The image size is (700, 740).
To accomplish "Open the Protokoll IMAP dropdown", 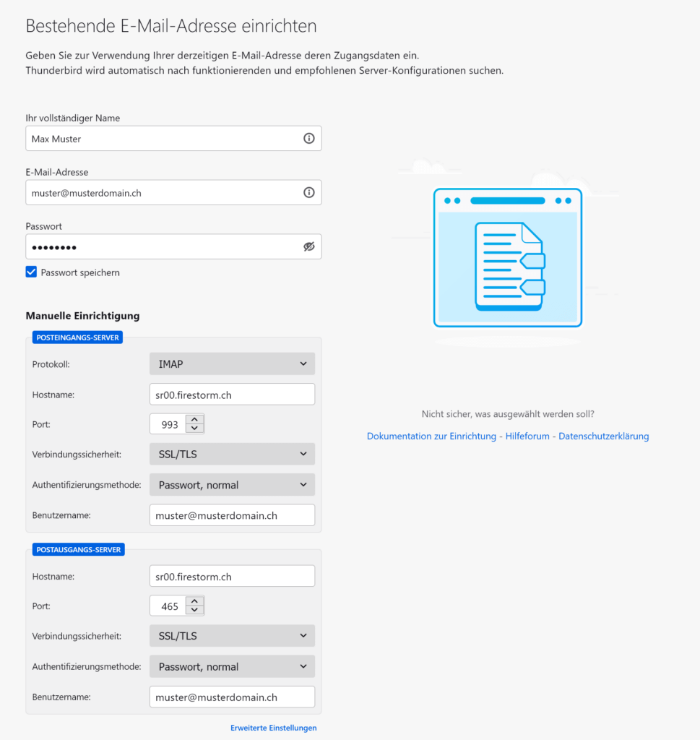I will (232, 364).
